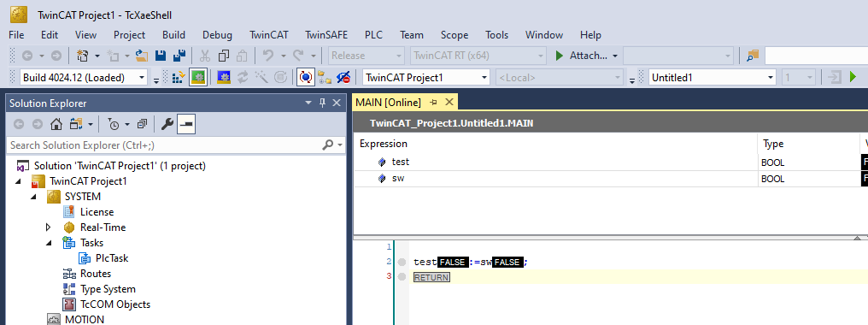Select Solution 'TwinCAT Project1' root node
The height and width of the screenshot is (325, 868).
click(x=120, y=166)
